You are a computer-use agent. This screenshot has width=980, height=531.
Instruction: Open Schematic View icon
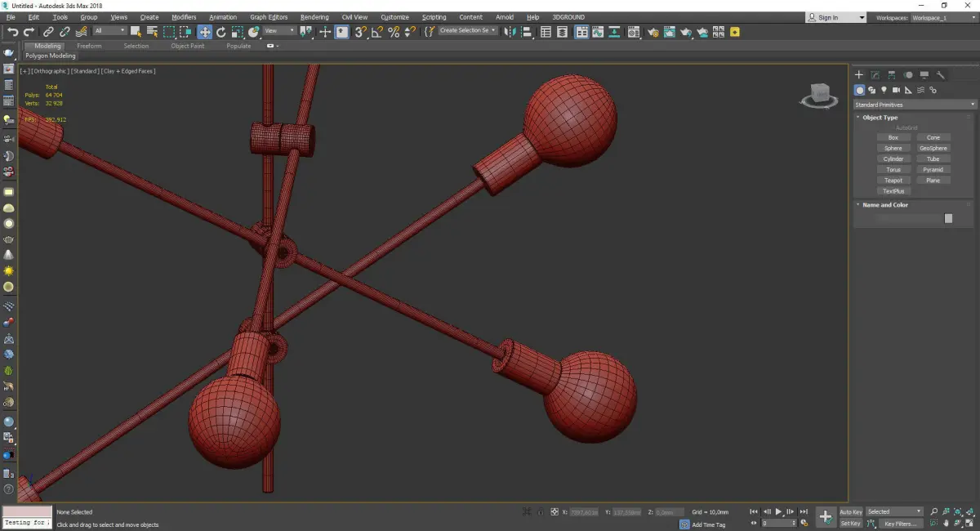click(x=614, y=31)
